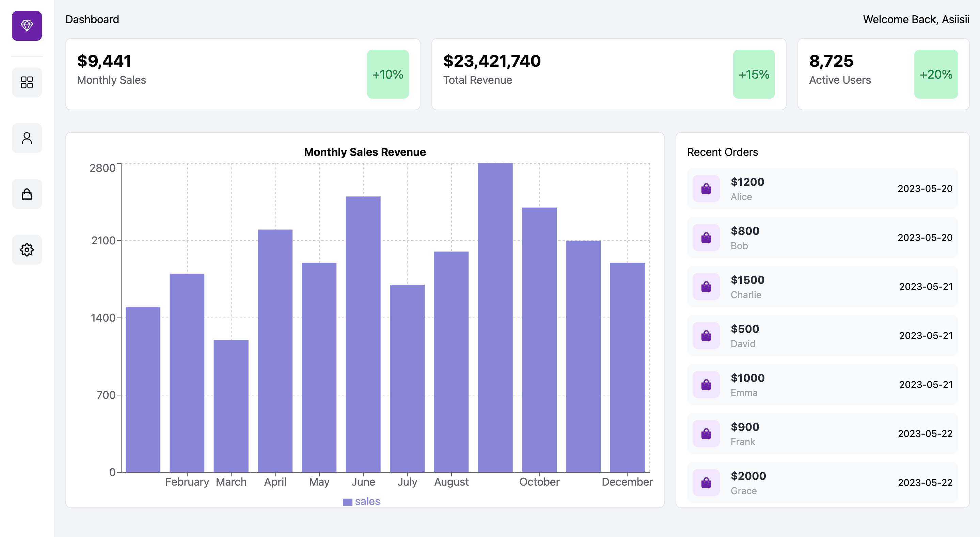Select the October bar in chart
980x537 pixels.
pyautogui.click(x=539, y=340)
